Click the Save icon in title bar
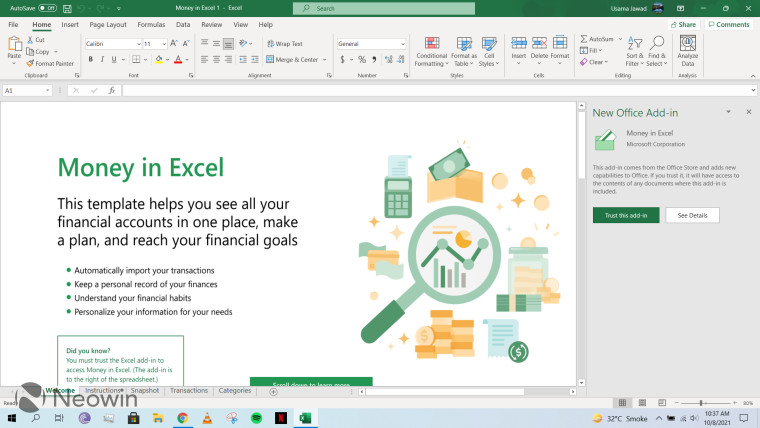Image resolution: width=760 pixels, height=428 pixels. pos(69,8)
